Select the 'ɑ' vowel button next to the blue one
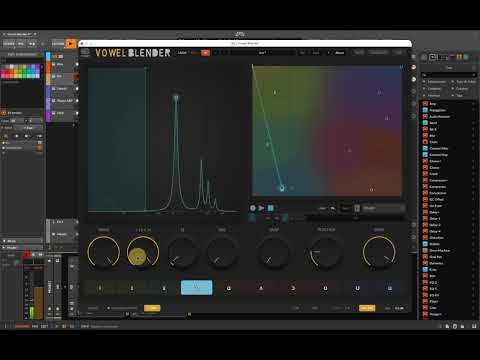 pyautogui.click(x=229, y=288)
